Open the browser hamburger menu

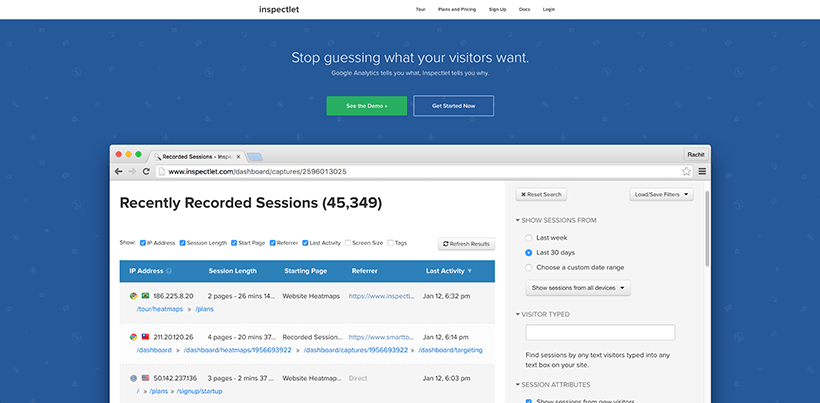click(702, 171)
